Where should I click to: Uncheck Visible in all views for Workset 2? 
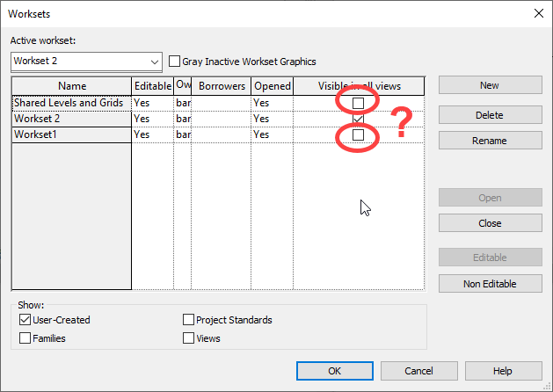(x=358, y=119)
